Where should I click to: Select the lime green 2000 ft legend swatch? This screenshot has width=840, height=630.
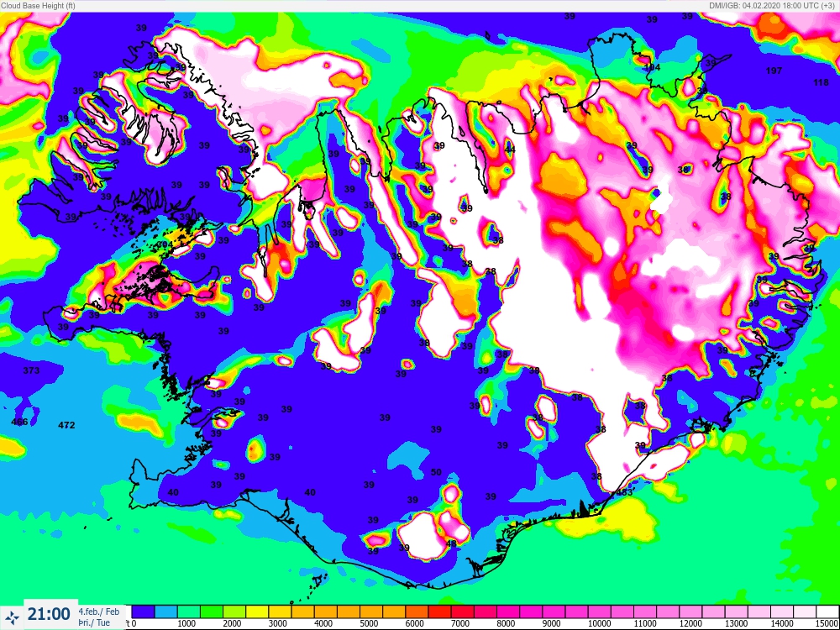coord(234,612)
